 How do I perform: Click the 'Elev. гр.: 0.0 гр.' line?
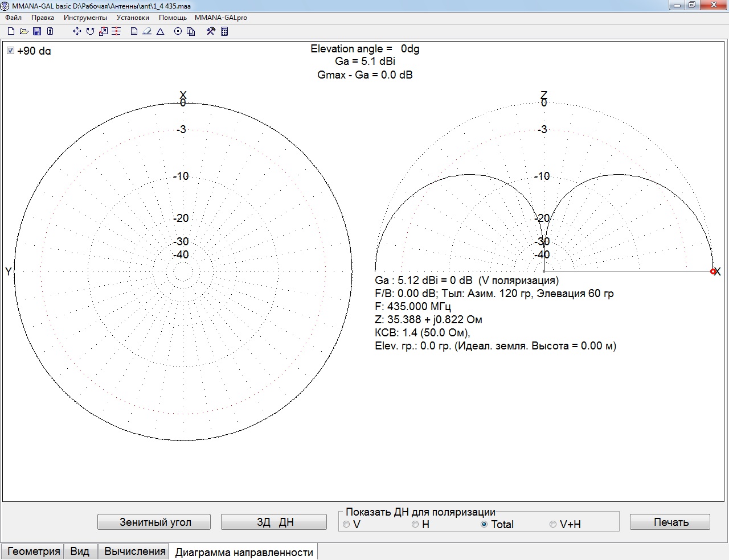point(495,346)
